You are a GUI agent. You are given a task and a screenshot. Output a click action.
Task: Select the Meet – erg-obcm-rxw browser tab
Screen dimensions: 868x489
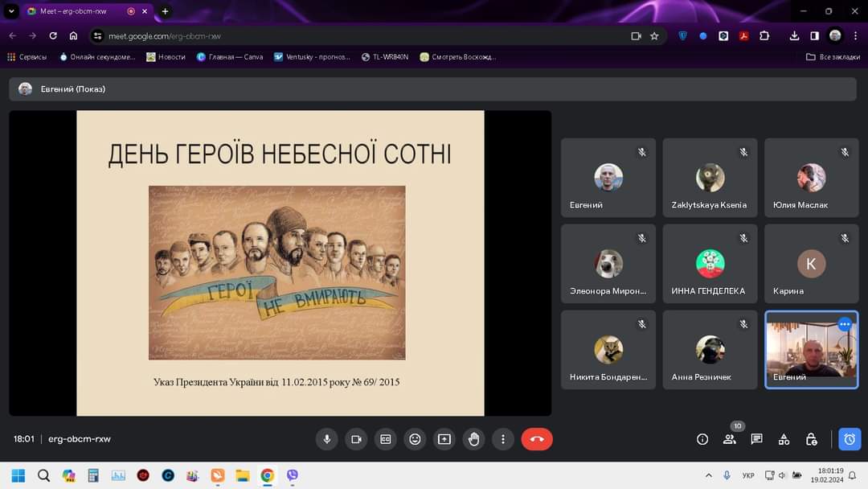tap(76, 11)
